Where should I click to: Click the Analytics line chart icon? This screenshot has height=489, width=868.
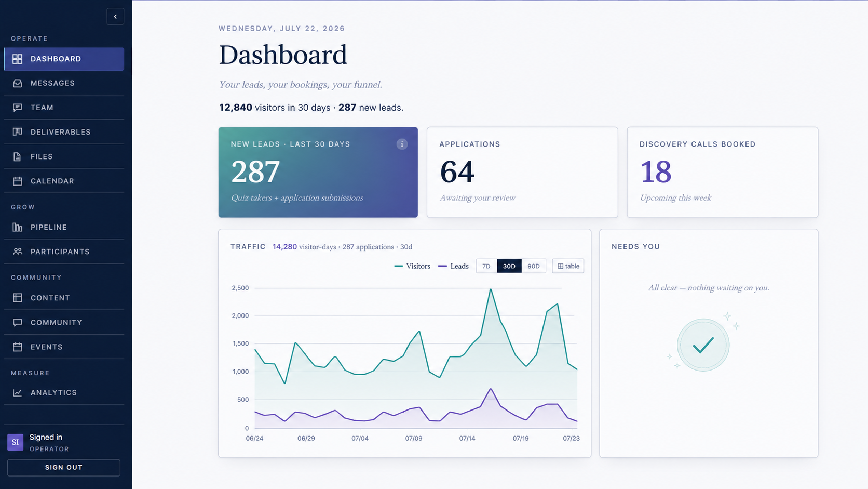coord(18,392)
